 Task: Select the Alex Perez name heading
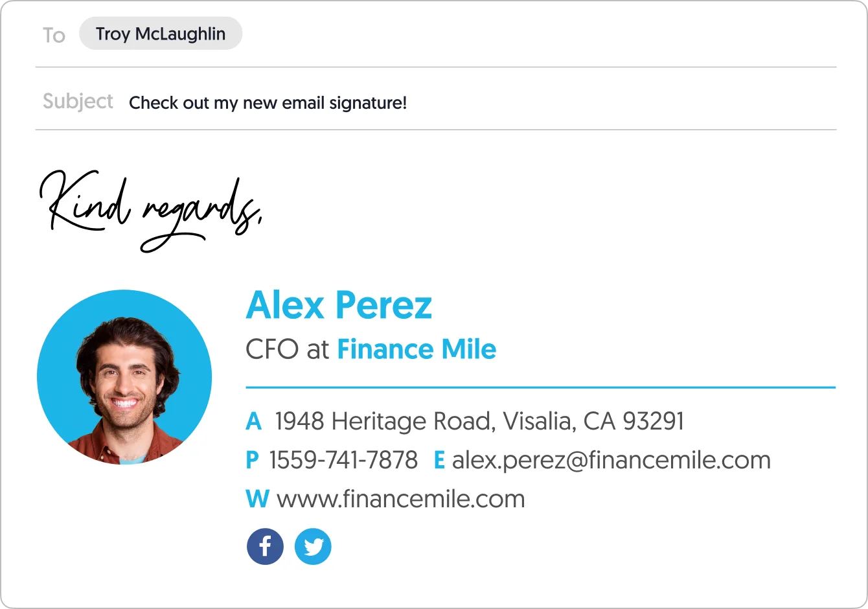pyautogui.click(x=339, y=306)
